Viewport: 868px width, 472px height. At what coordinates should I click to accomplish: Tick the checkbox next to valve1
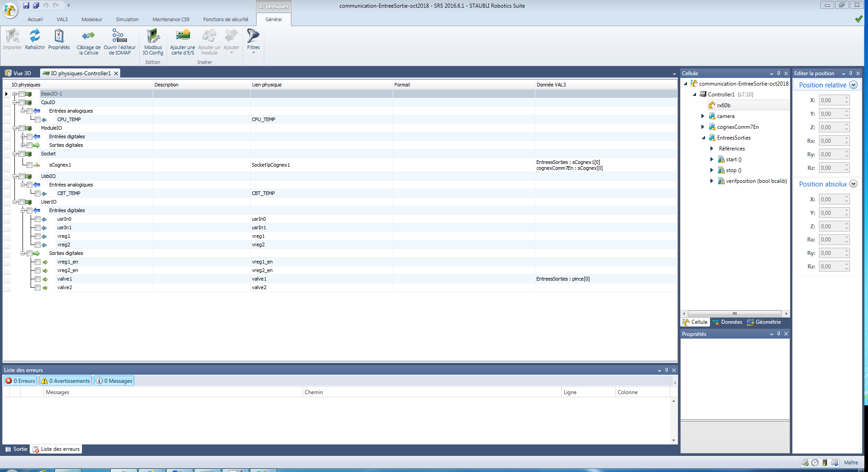38,279
